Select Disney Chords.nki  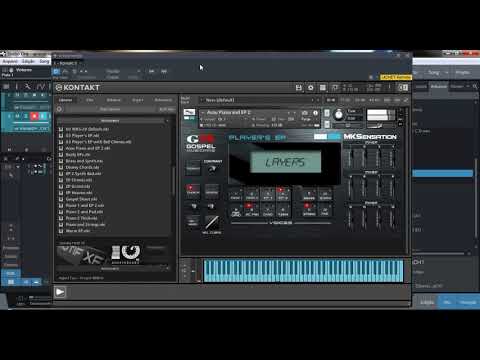[x=82, y=167]
